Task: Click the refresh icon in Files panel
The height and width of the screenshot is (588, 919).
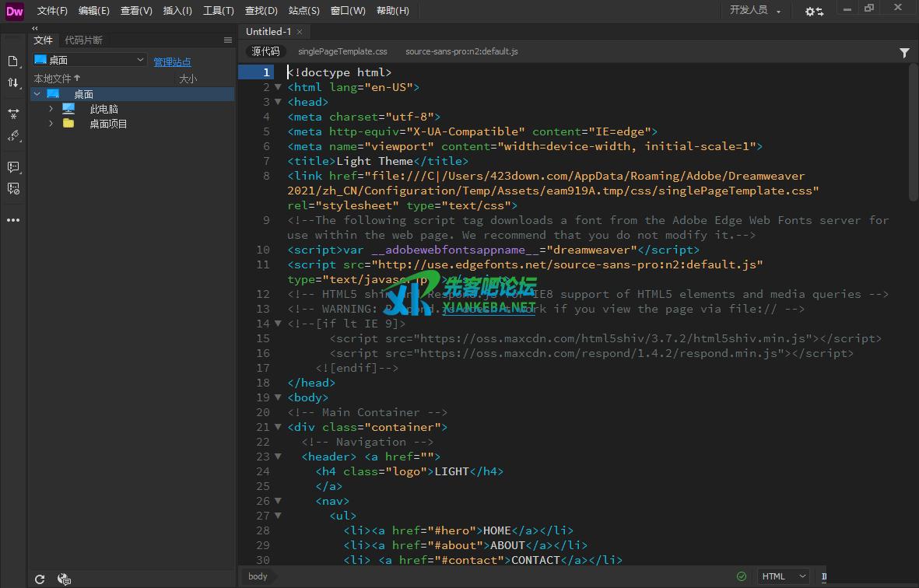Action: [40, 579]
